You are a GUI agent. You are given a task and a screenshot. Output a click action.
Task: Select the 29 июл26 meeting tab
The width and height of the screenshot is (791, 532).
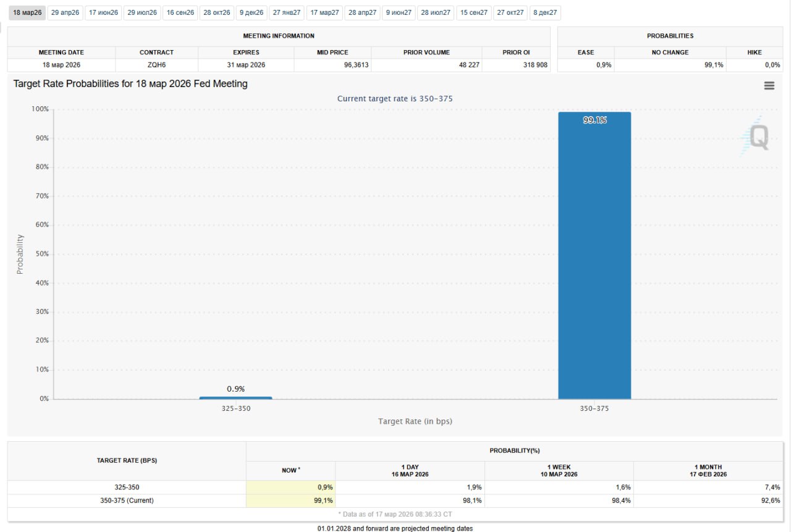tap(142, 12)
